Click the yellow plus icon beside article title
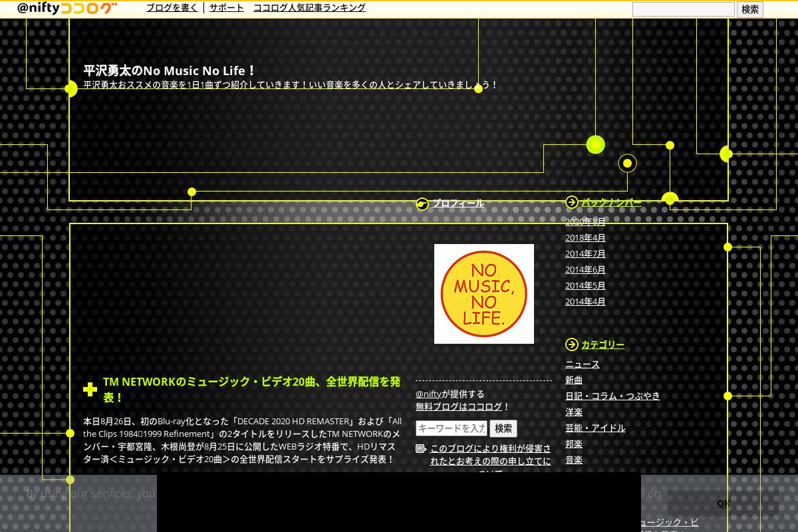Viewport: 798px width, 532px height. click(x=90, y=389)
